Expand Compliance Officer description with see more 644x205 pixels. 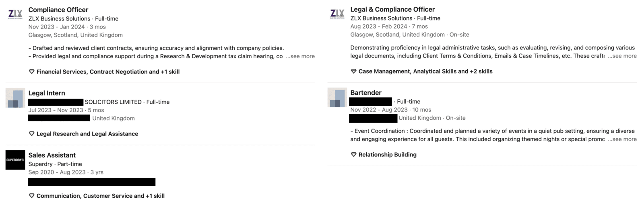(x=301, y=56)
